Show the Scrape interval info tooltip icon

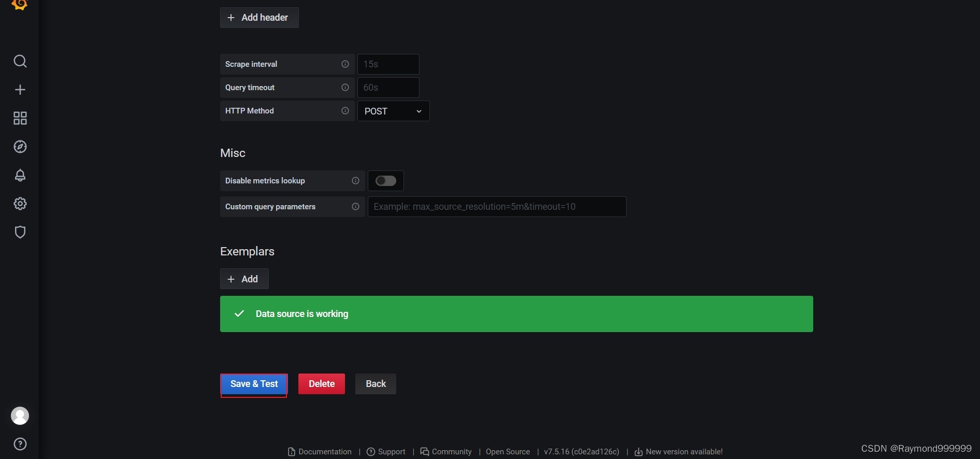tap(345, 64)
